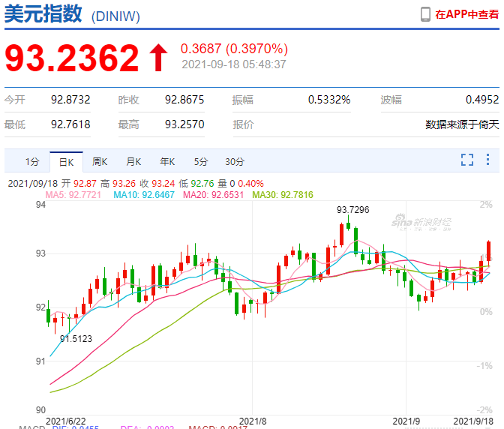Screen dimensions: 504x429
Task: Click the 振幅 value 0.5332%
Action: tap(329, 100)
